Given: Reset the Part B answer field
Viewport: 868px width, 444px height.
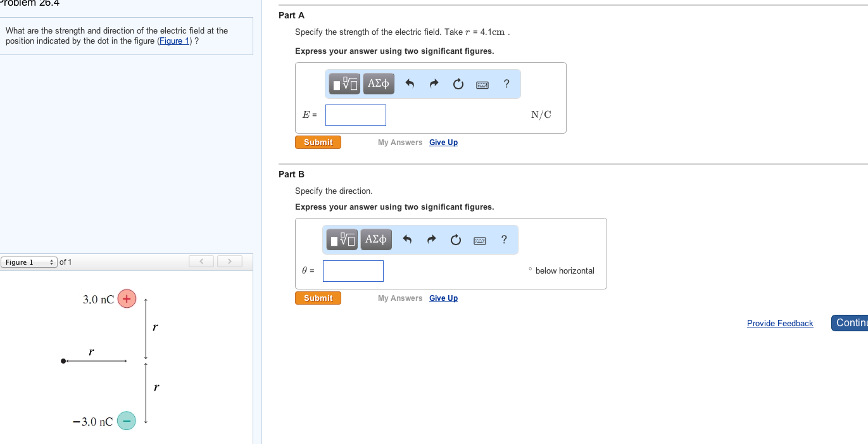Looking at the screenshot, I should tap(456, 239).
